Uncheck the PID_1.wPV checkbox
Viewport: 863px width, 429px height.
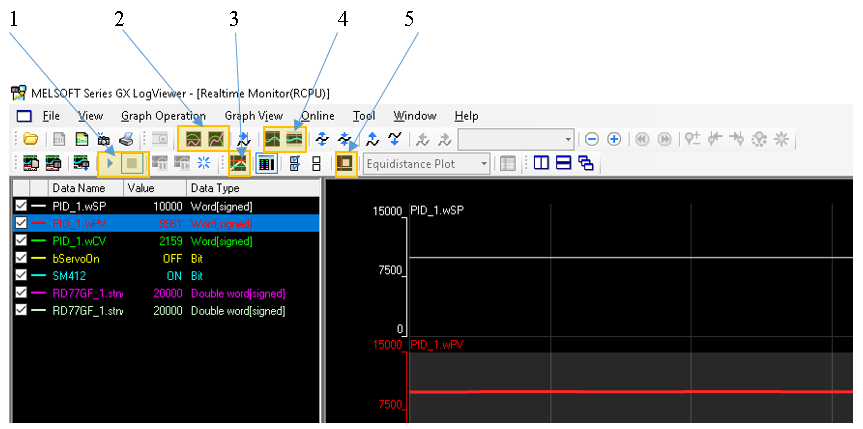(x=21, y=223)
